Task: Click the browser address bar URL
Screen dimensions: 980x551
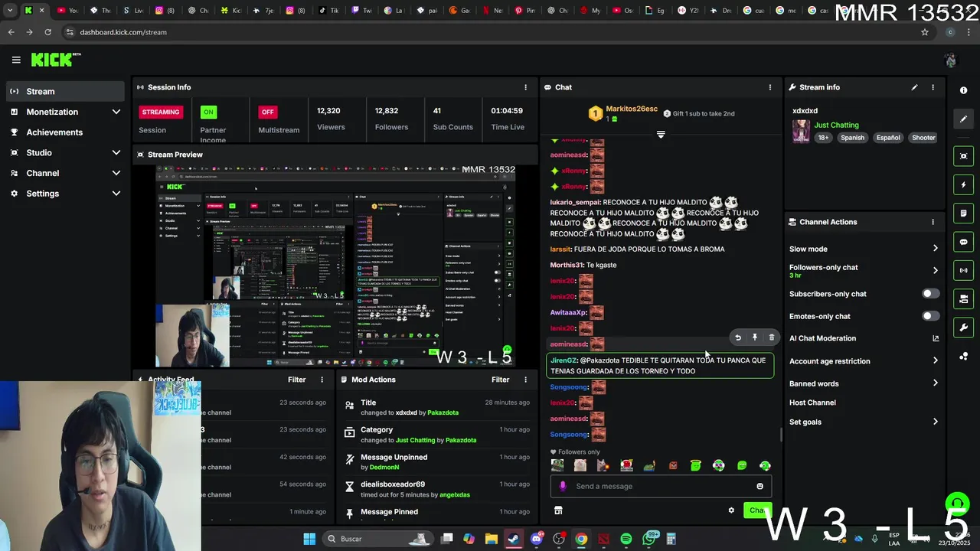Action: click(123, 32)
